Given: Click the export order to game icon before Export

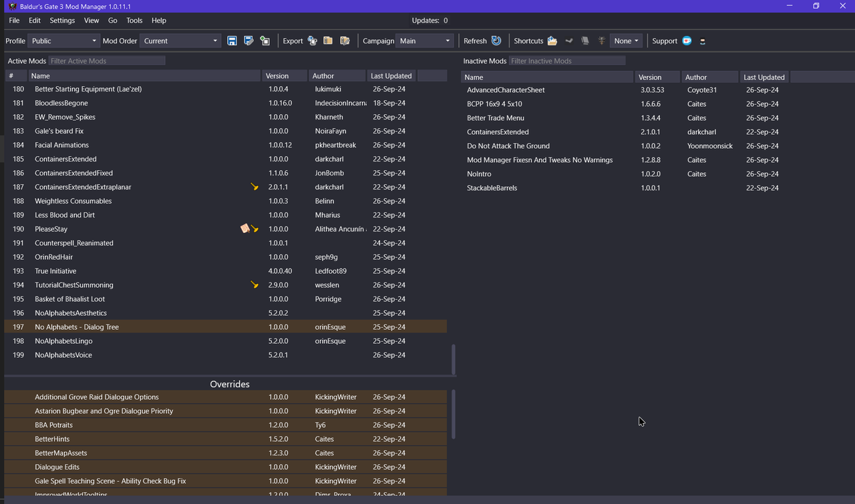Looking at the screenshot, I should click(x=265, y=41).
